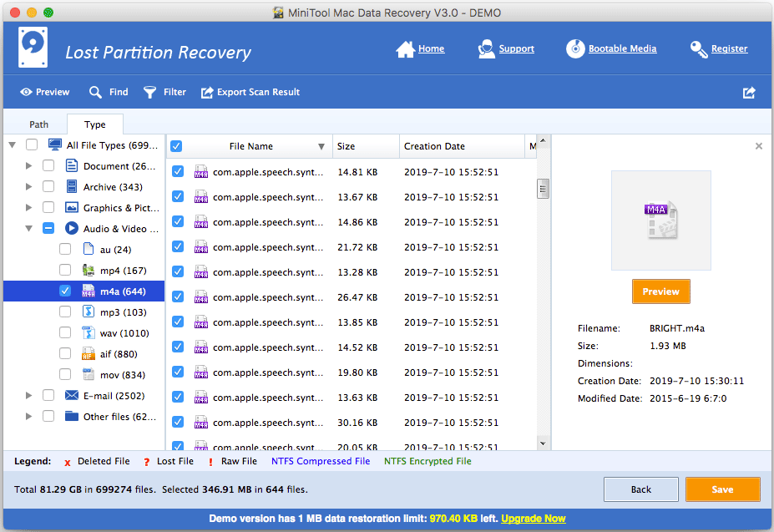Viewport: 774px width, 532px height.
Task: Collapse the Audio & Video category
Action: click(x=28, y=228)
